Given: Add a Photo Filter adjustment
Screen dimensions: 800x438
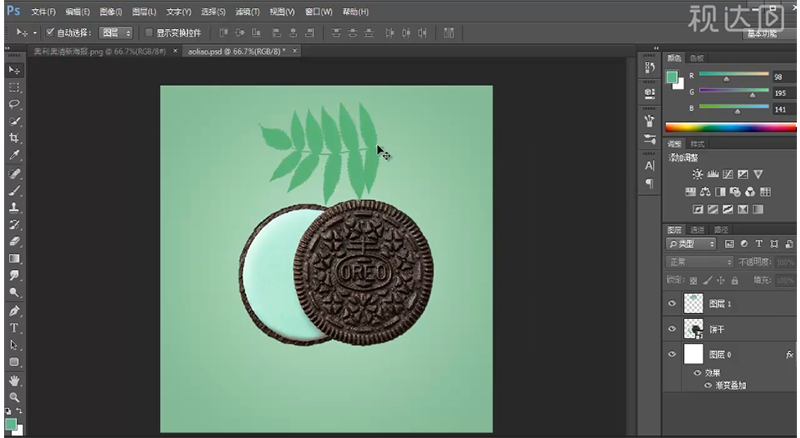Looking at the screenshot, I should (735, 192).
